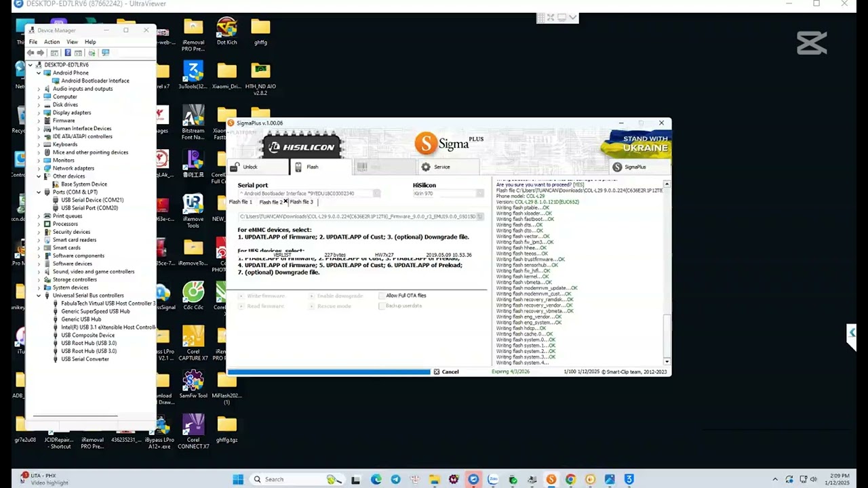Image resolution: width=868 pixels, height=488 pixels.
Task: Open 3uTools from the taskbar
Action: tap(629, 479)
